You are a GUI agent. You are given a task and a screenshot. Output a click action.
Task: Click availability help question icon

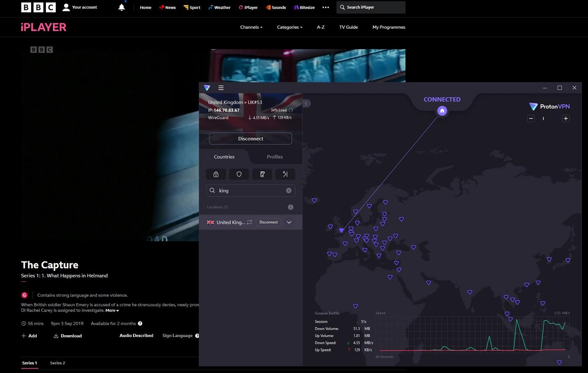tap(140, 324)
